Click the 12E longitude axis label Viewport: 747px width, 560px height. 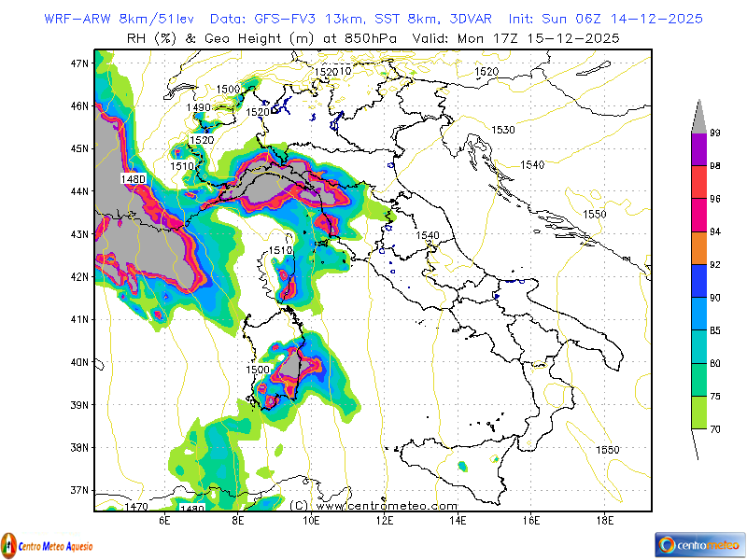click(385, 520)
